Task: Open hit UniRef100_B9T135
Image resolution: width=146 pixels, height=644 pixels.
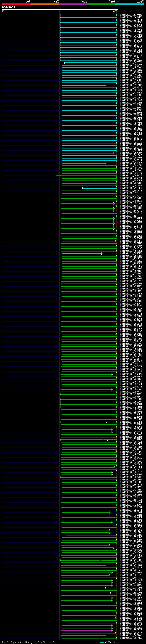Action: coord(131,22)
